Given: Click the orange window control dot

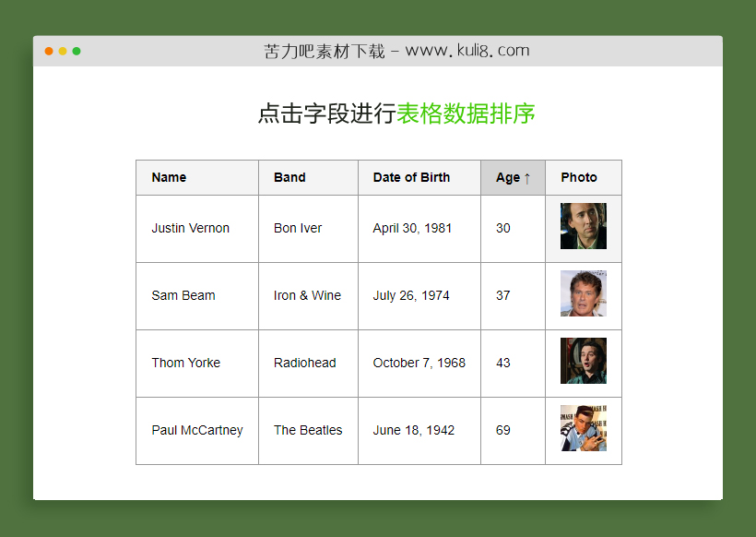Looking at the screenshot, I should (62, 53).
